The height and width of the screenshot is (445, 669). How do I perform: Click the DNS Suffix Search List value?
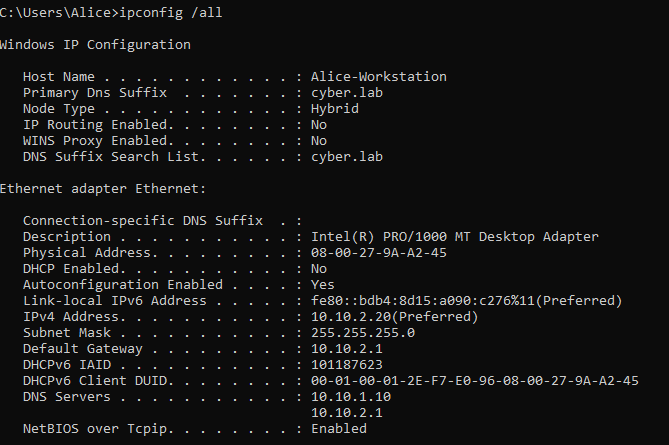(348, 156)
